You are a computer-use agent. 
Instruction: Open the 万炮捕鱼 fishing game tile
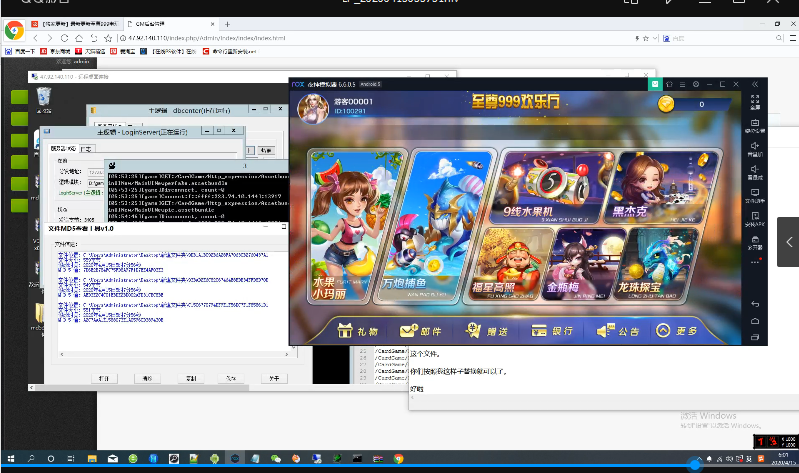pos(452,230)
